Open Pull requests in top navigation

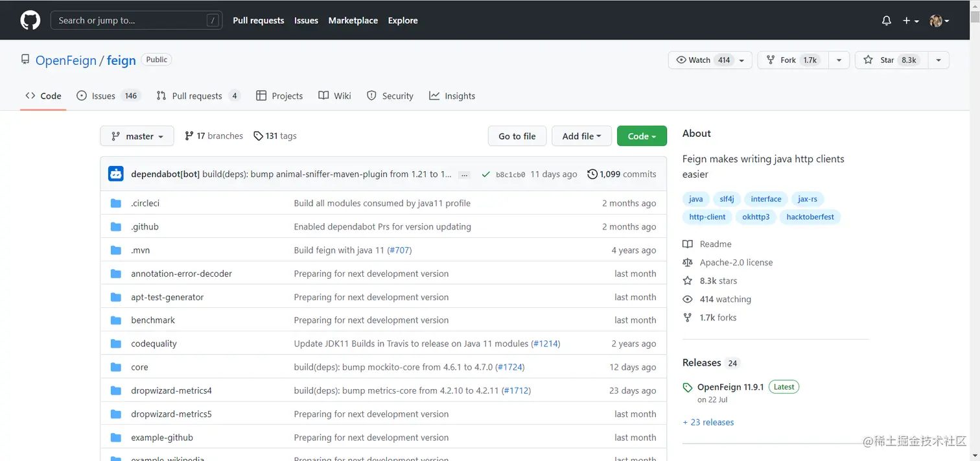[x=259, y=20]
